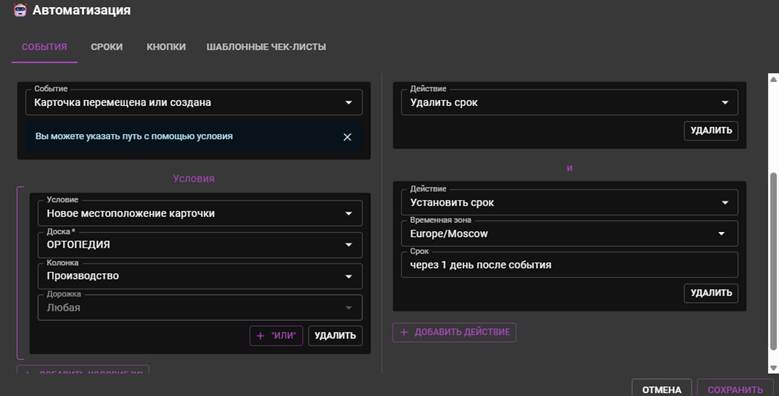779x396 pixels.
Task: Open Действие dropdown showing Удалить срок
Action: (569, 102)
